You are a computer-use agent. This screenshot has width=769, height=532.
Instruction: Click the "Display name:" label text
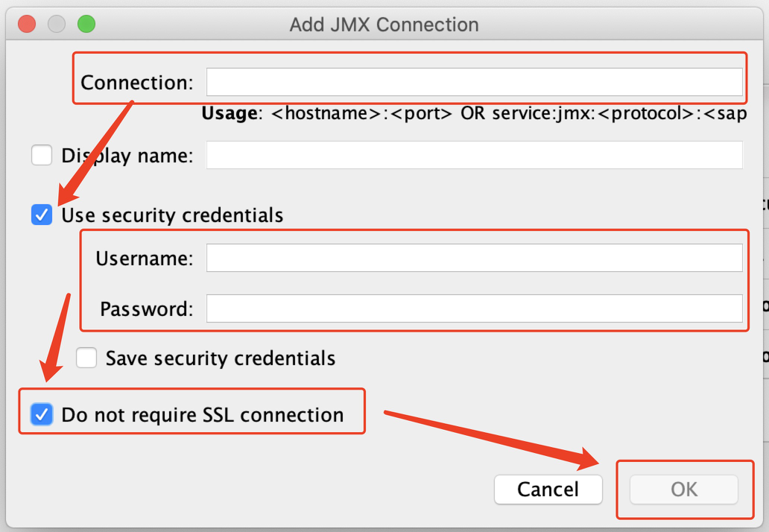point(127,156)
